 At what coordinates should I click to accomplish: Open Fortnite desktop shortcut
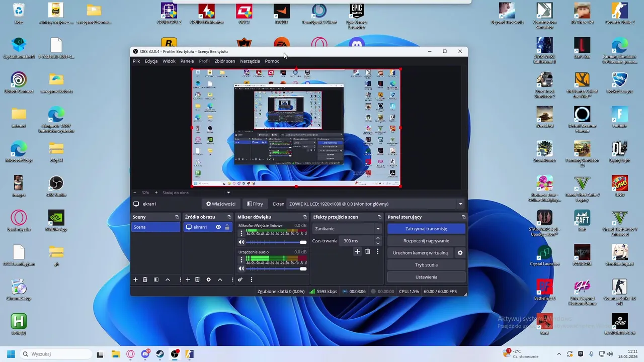[619, 117]
